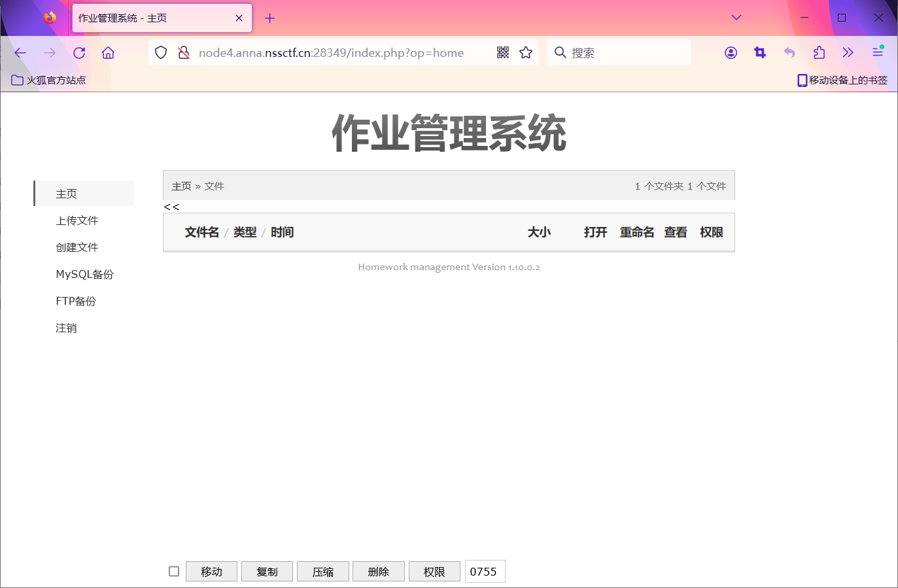This screenshot has height=588, width=898.
Task: Click the screenshot crop tool icon
Action: click(760, 53)
